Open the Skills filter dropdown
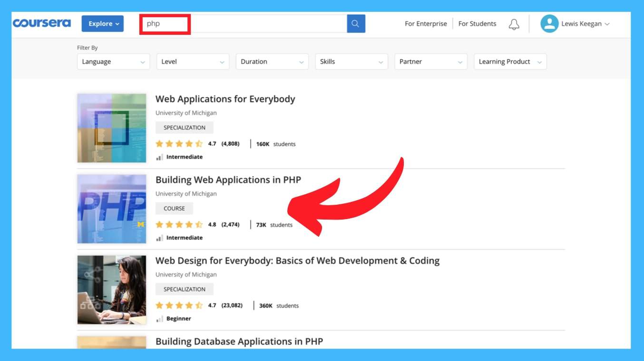This screenshot has width=644, height=361. coord(351,62)
